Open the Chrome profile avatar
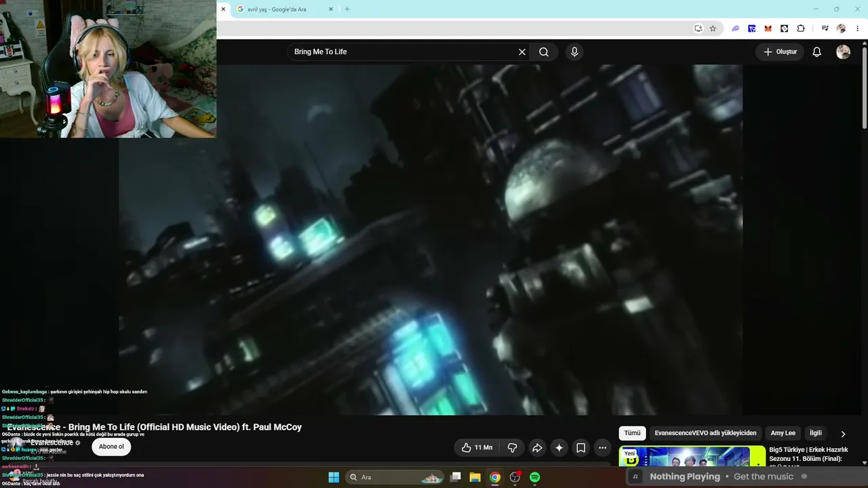The height and width of the screenshot is (488, 868). coord(841,28)
